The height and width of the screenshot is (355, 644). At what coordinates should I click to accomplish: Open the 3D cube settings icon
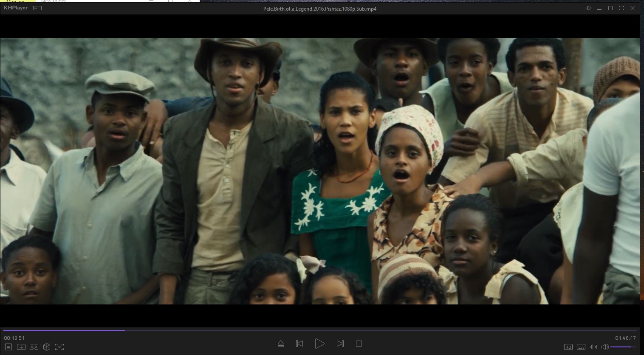coord(47,347)
